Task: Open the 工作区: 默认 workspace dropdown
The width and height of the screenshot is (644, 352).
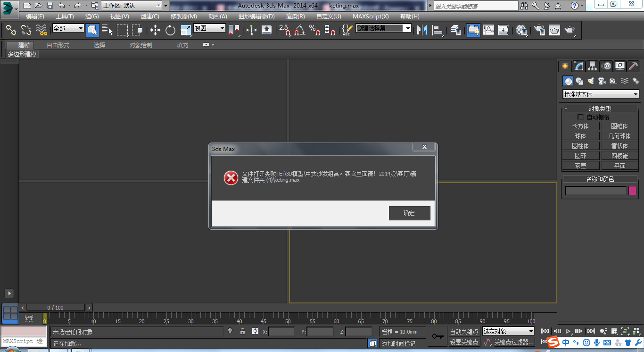Action: [132, 6]
